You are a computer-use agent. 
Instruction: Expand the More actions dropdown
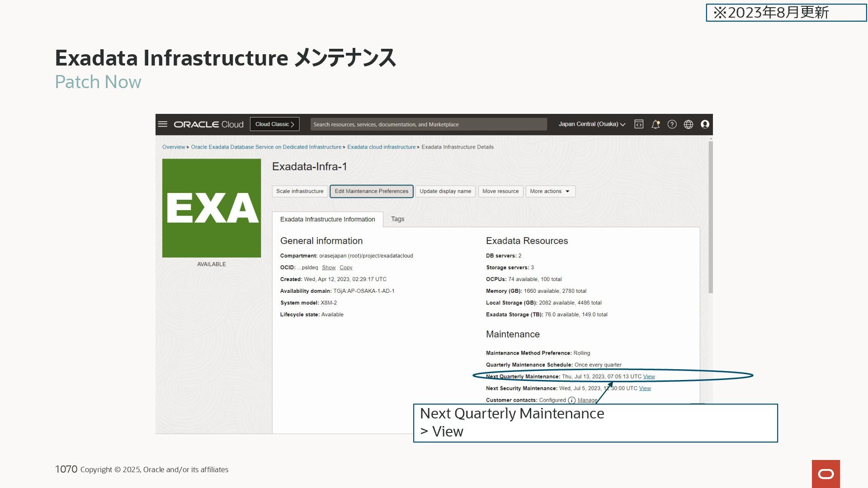(x=550, y=192)
